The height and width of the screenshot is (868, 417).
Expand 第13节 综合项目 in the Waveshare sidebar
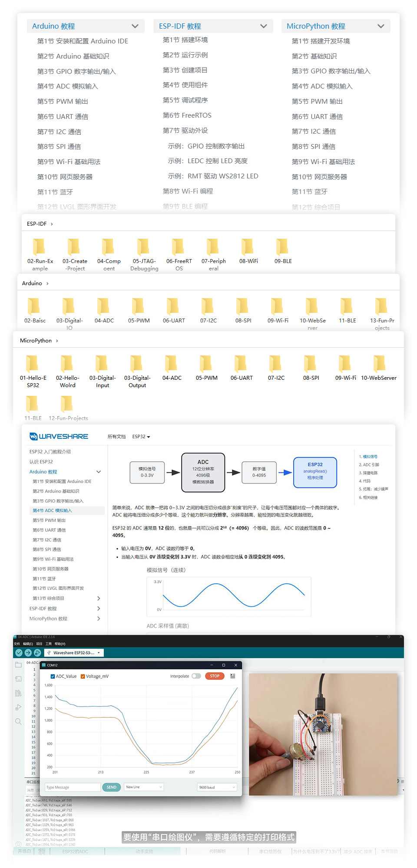[99, 598]
